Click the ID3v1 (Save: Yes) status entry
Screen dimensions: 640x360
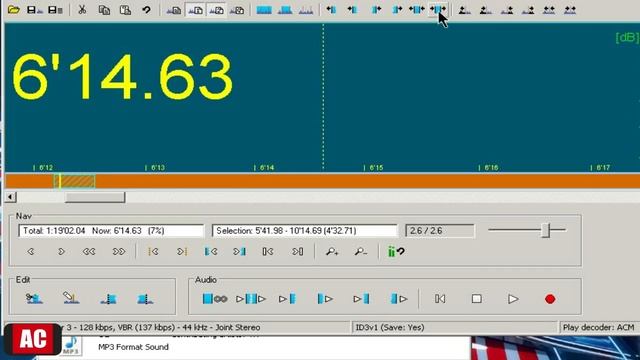(x=390, y=327)
